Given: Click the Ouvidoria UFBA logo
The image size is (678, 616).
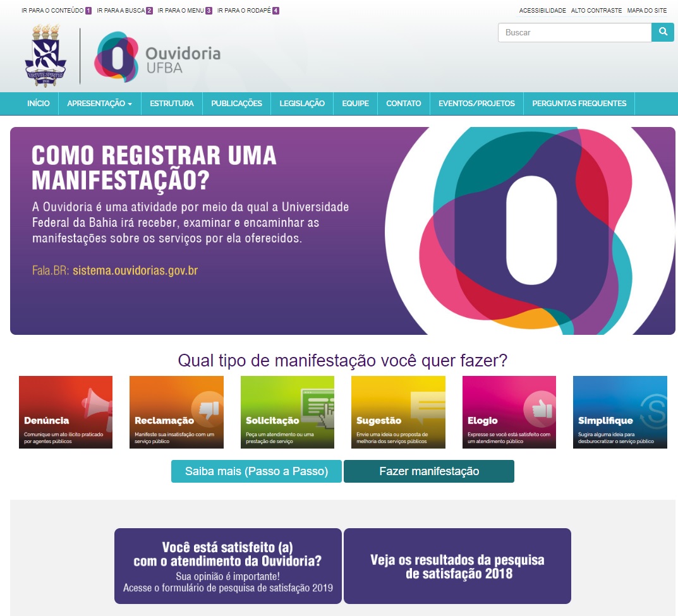Looking at the screenshot, I should click(158, 57).
